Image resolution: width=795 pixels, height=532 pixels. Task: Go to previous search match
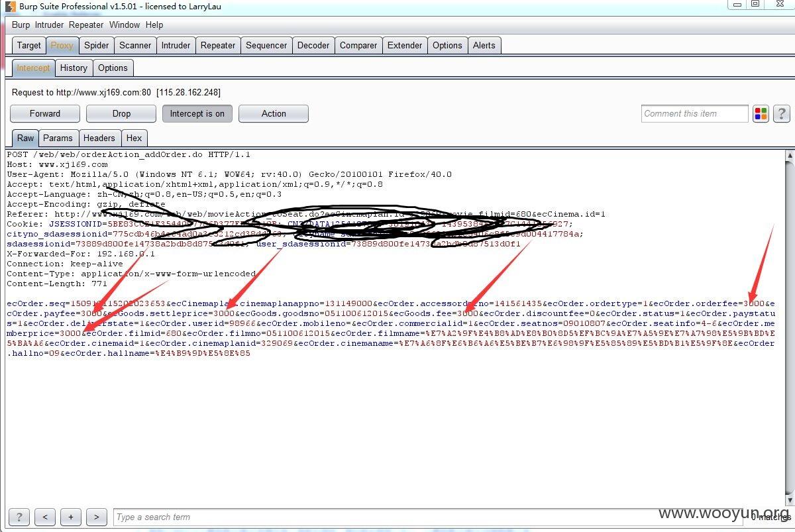(44, 517)
